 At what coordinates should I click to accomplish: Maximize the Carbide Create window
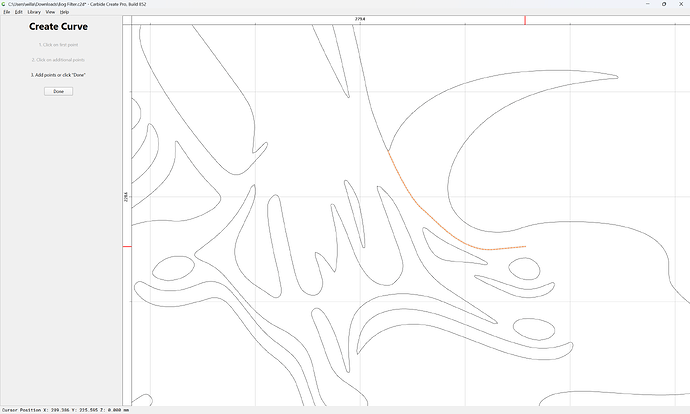[x=664, y=4]
